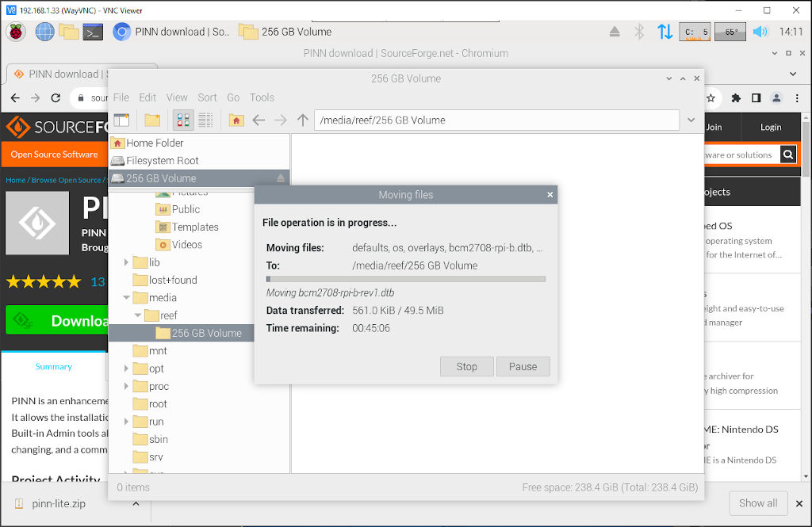Close the Moving files dialog

pyautogui.click(x=550, y=195)
